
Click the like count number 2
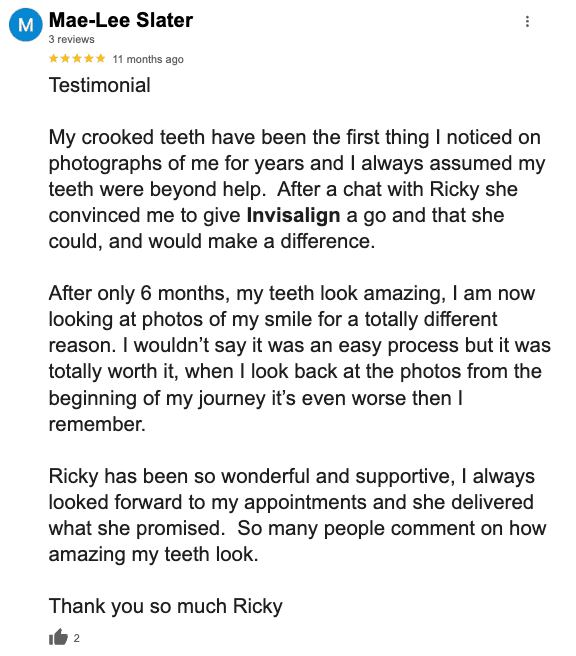(x=77, y=638)
